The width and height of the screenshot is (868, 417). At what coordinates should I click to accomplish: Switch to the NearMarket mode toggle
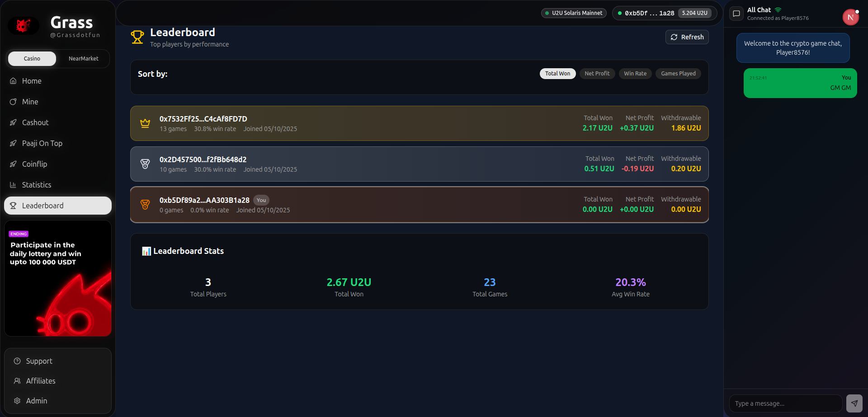[x=83, y=59]
